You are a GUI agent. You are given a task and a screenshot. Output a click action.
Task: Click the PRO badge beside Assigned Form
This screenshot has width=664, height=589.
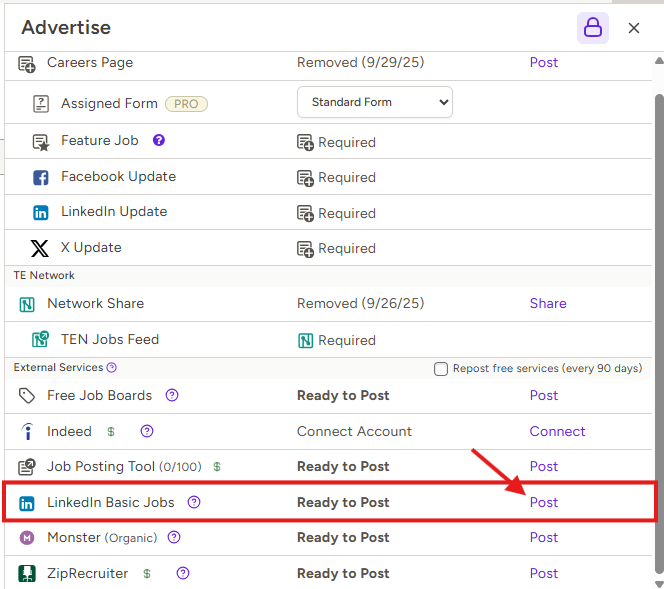click(186, 104)
